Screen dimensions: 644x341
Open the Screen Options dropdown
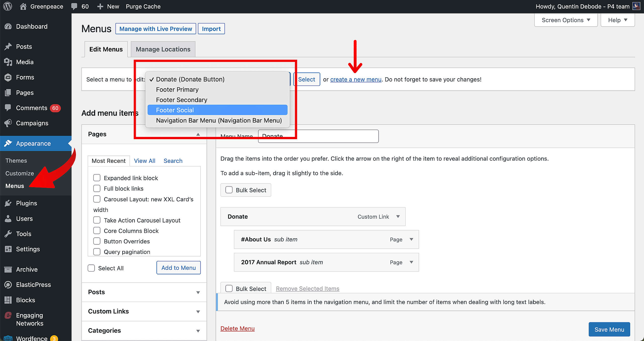coord(566,20)
